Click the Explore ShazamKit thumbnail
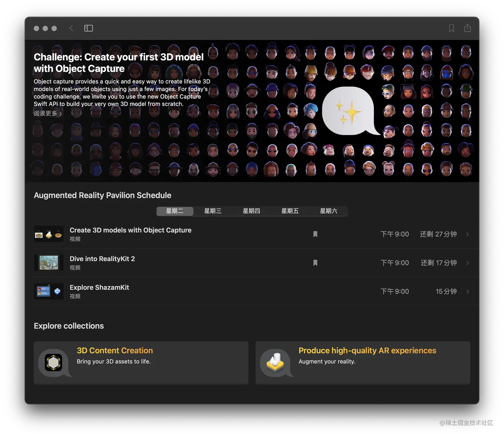Screen dimensions: 504x437 coord(49,292)
